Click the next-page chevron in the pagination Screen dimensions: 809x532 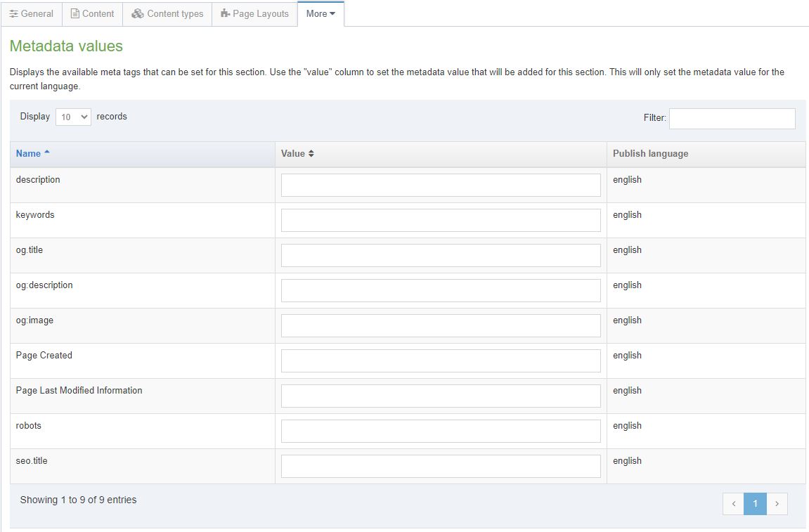777,504
